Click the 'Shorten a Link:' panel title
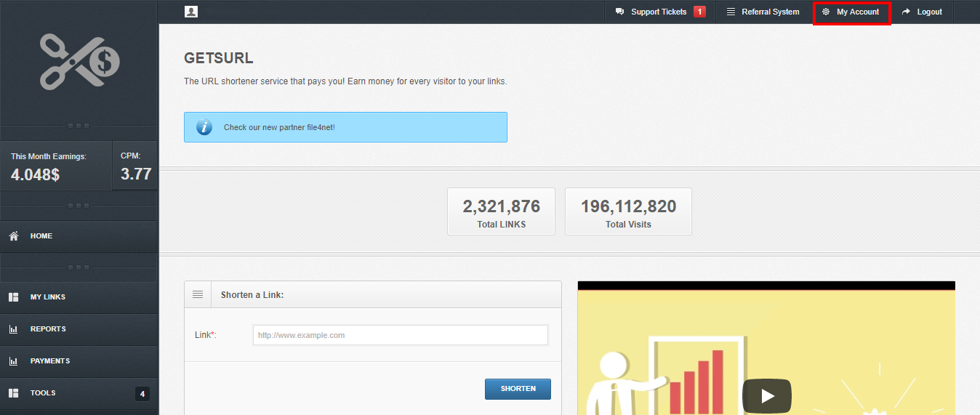Screen dimensions: 980x415 [252, 295]
